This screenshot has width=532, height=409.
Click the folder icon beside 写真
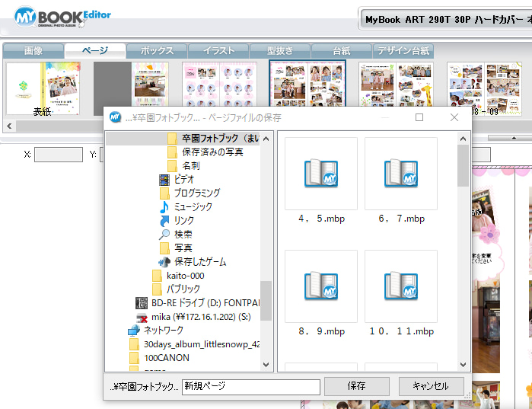tap(164, 248)
